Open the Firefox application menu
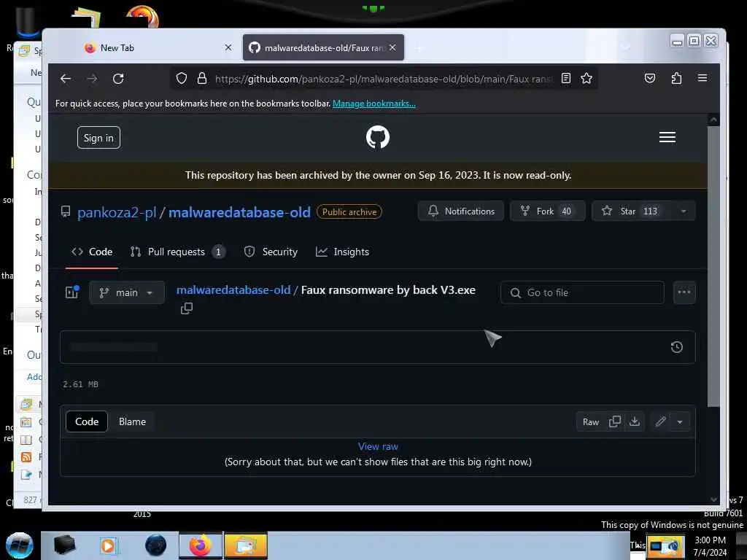The height and width of the screenshot is (560, 747). (703, 78)
